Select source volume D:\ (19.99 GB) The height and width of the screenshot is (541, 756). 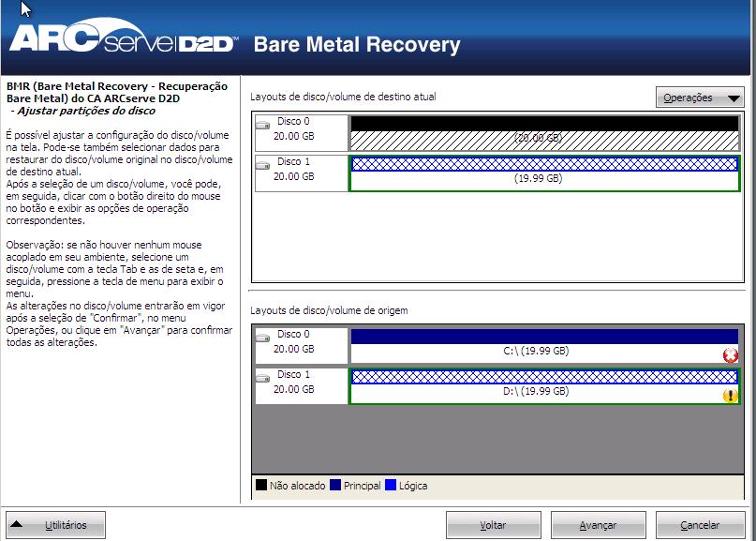click(x=544, y=386)
